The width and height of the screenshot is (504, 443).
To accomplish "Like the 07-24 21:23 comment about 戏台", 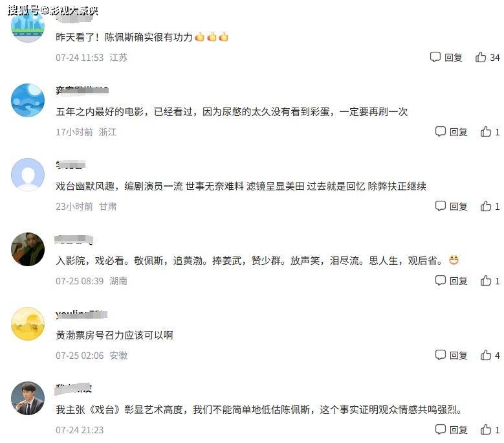I will coord(486,429).
